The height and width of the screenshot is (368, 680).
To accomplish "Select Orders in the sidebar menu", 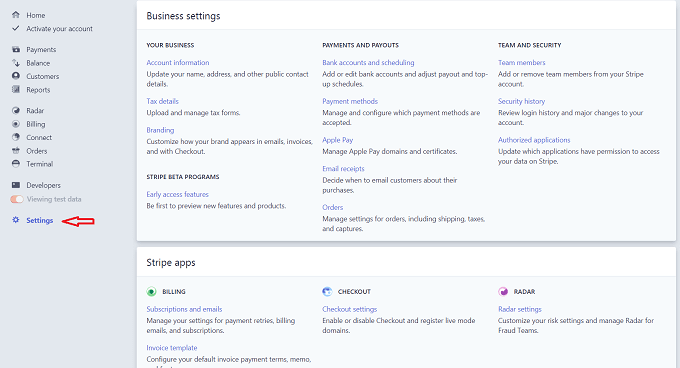I will pyautogui.click(x=37, y=151).
